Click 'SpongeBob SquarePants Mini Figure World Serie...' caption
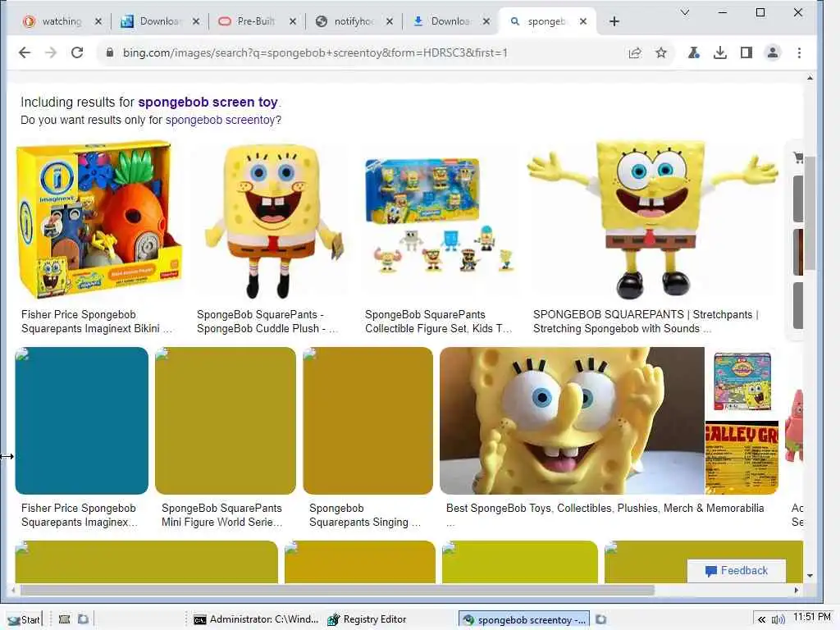The width and height of the screenshot is (840, 630). pos(221,515)
